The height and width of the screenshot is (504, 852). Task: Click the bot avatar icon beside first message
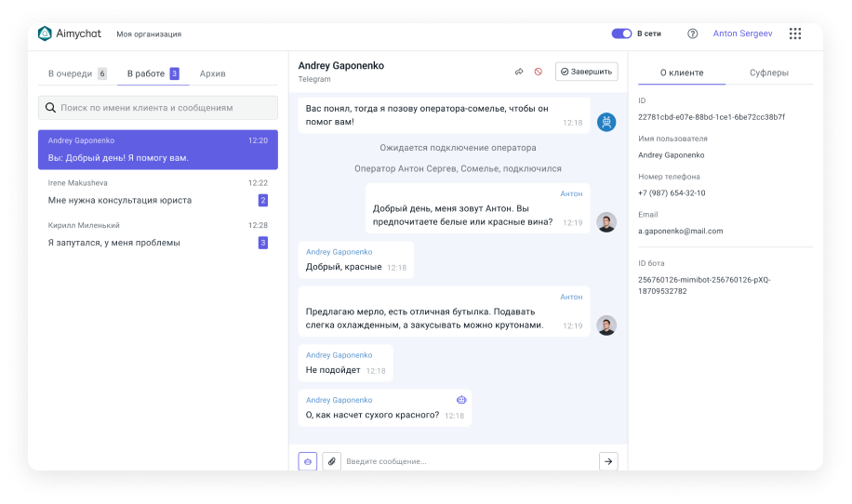[606, 122]
